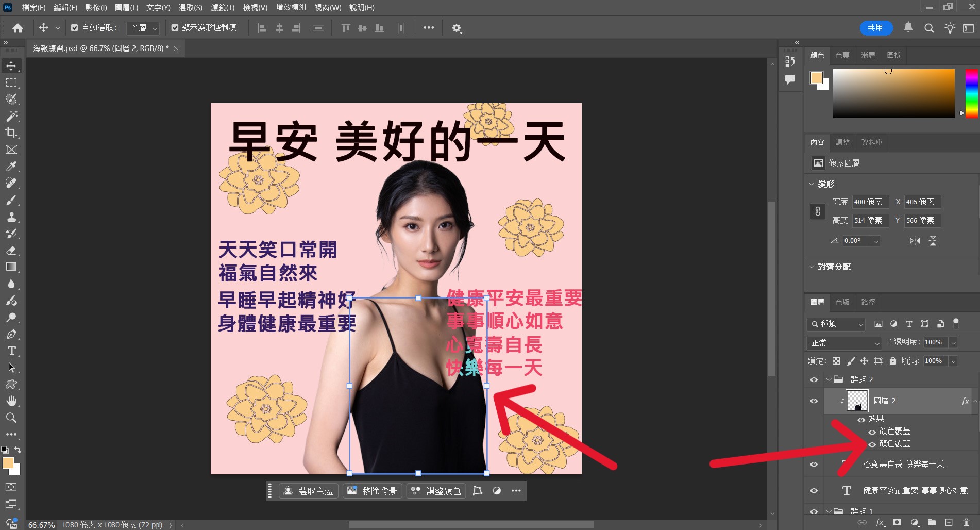Screen dimensions: 980x530
Task: Select the Pen tool
Action: coord(11,334)
